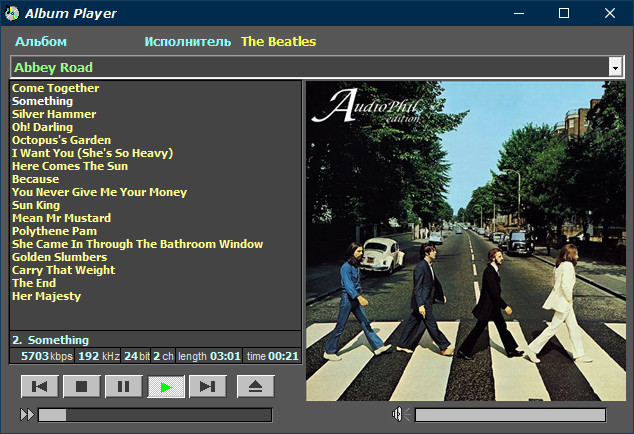
Task: Mute audio with the speaker icon
Action: [x=401, y=414]
